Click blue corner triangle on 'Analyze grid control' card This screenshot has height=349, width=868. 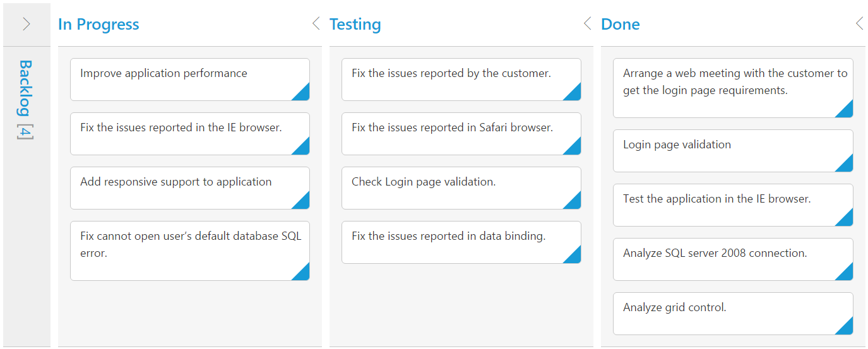pyautogui.click(x=847, y=328)
